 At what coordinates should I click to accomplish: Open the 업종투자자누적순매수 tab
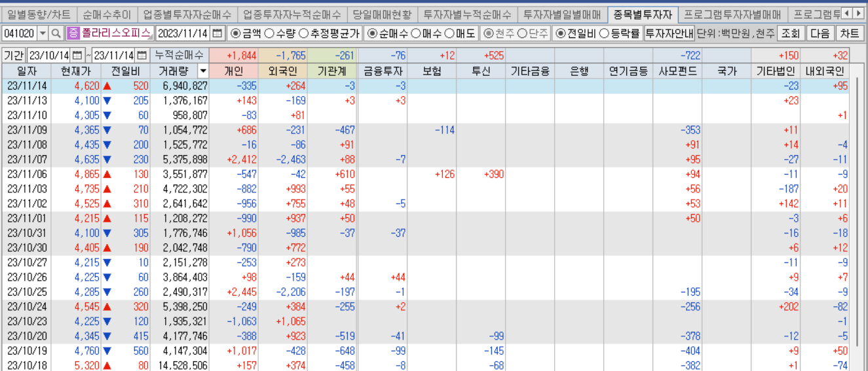pos(292,14)
